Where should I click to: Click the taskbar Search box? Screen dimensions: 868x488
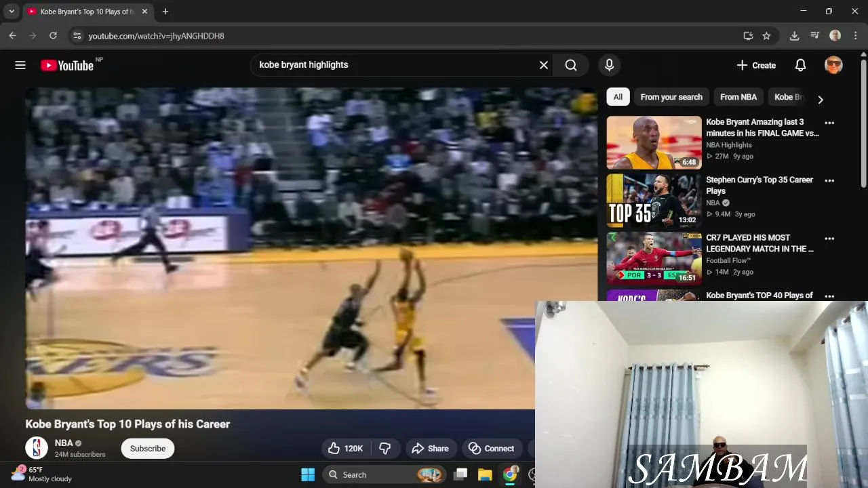pyautogui.click(x=384, y=474)
